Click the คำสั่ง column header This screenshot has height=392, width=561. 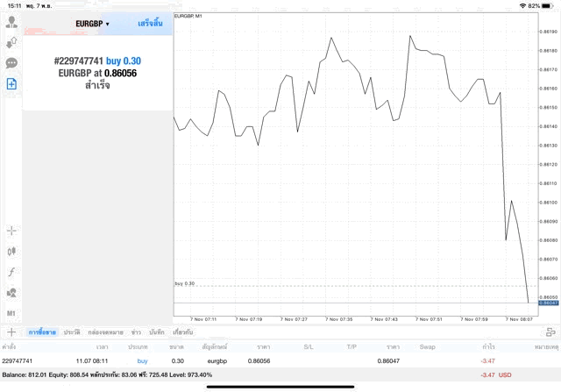click(x=9, y=347)
